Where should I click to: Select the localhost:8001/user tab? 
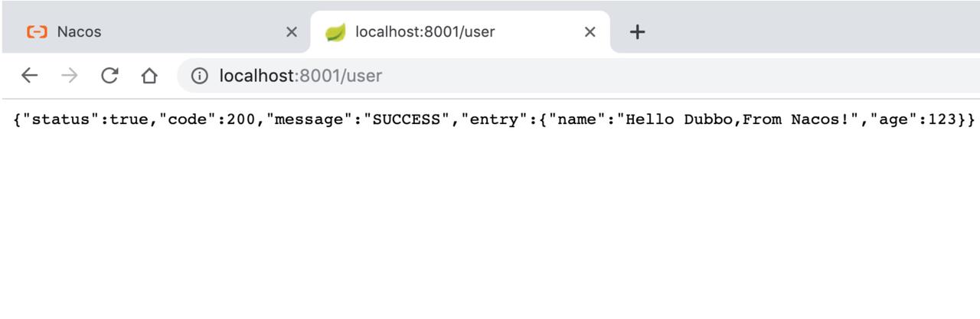tap(460, 31)
